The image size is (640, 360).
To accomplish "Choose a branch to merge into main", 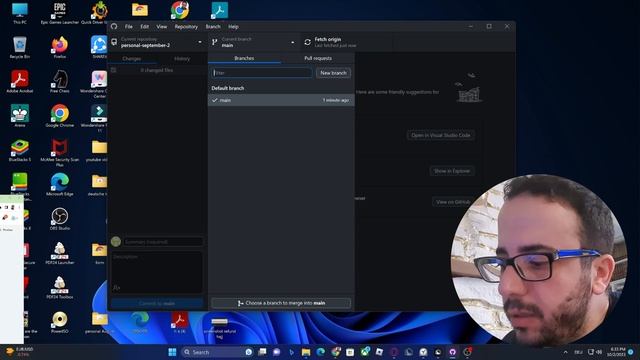I will (281, 303).
